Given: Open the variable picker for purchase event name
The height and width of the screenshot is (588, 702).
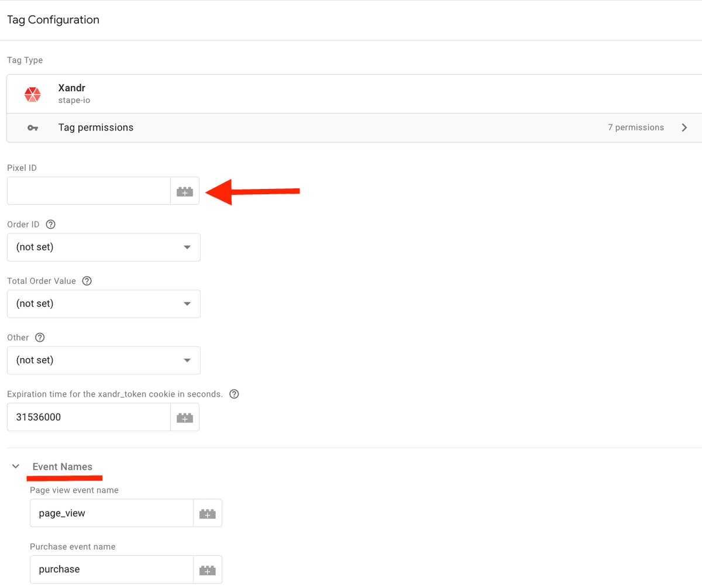Looking at the screenshot, I should click(208, 569).
